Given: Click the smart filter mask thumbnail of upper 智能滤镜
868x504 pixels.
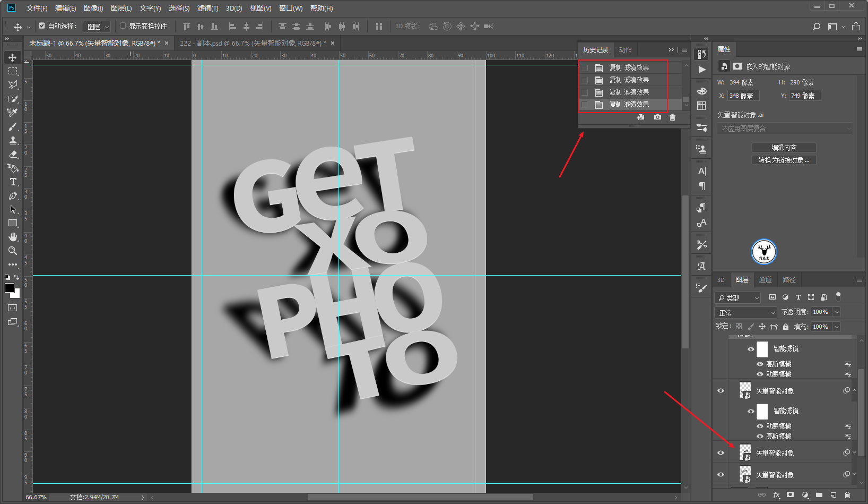Looking at the screenshot, I should [762, 349].
